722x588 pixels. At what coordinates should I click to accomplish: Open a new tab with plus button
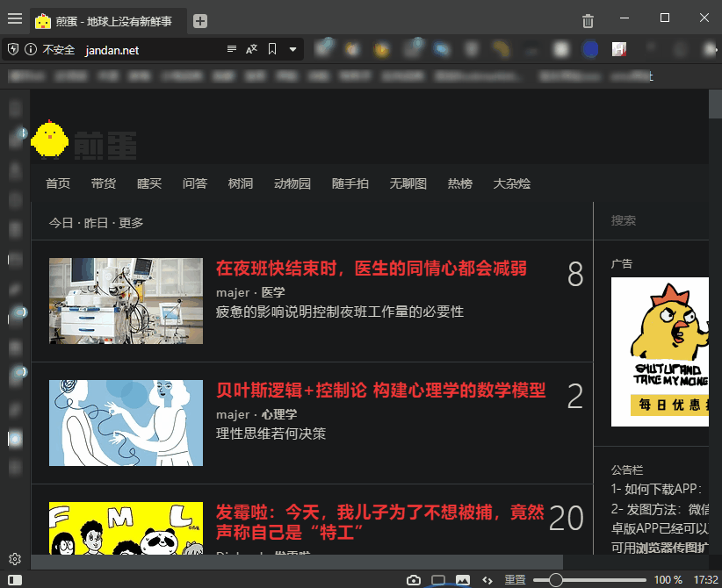click(x=200, y=21)
